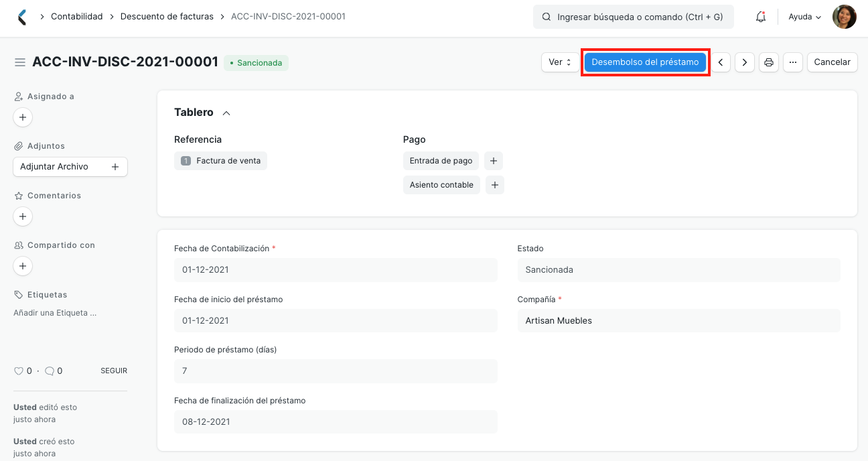
Task: Open the Ver dropdown
Action: 560,62
